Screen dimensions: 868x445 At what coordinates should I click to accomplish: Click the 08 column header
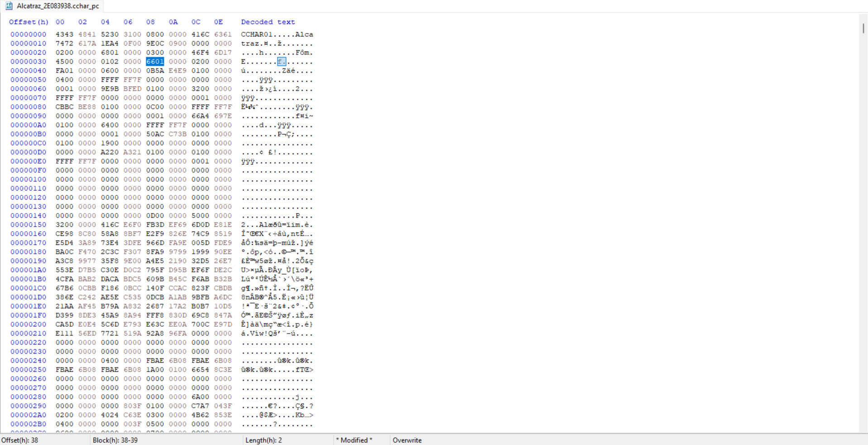[150, 22]
